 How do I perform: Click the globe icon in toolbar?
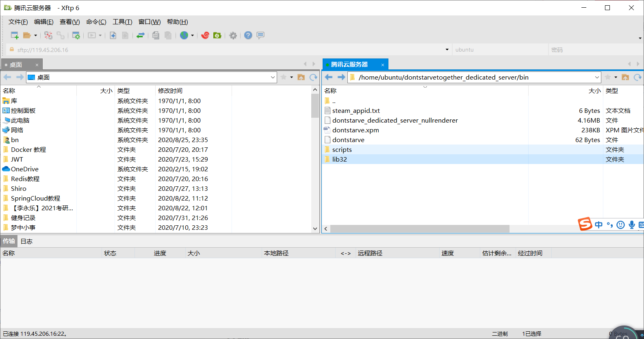click(x=184, y=35)
